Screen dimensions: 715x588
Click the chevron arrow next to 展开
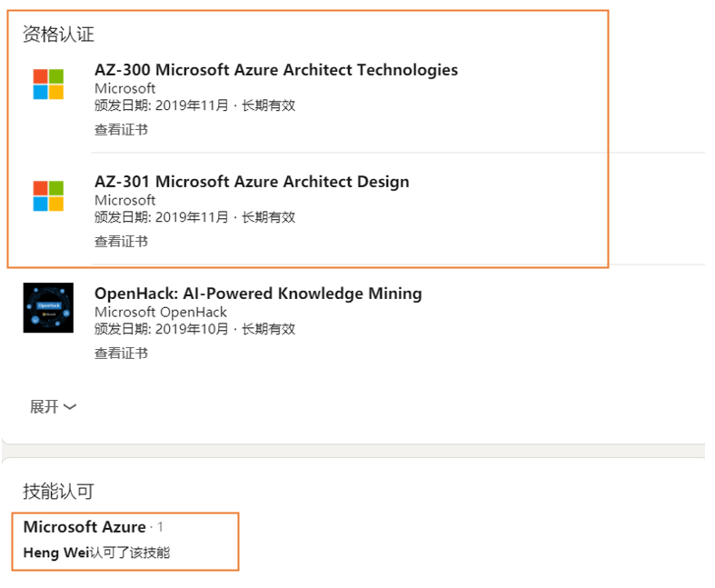pos(70,406)
